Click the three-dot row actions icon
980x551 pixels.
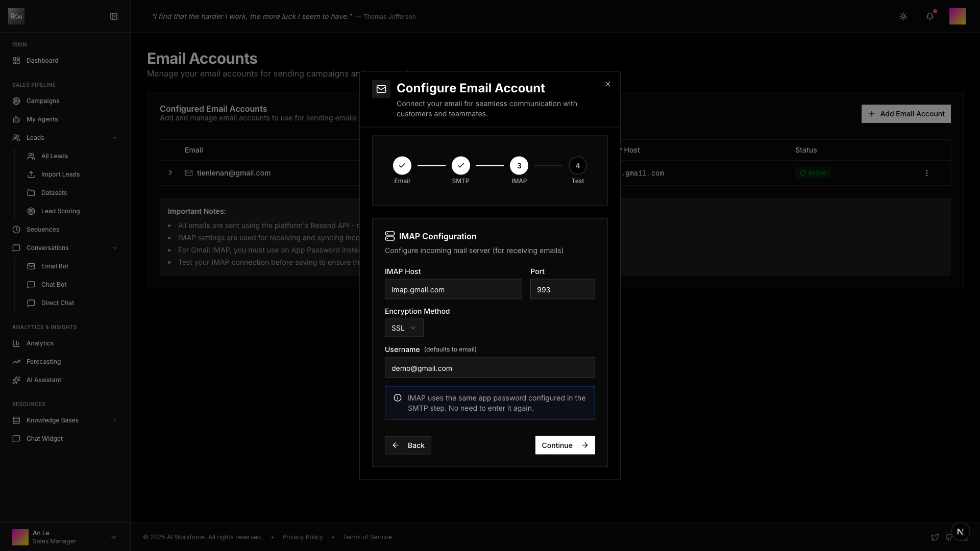pos(927,173)
